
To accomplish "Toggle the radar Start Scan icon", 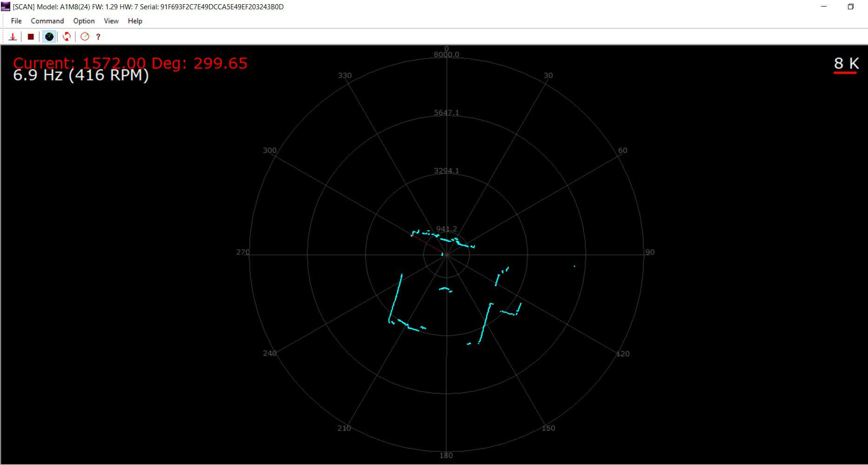I will [x=49, y=37].
